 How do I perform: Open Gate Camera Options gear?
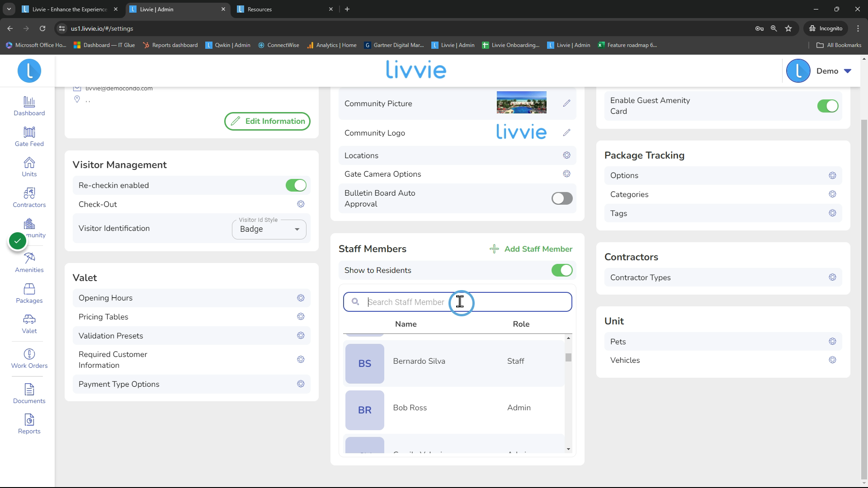click(x=566, y=174)
